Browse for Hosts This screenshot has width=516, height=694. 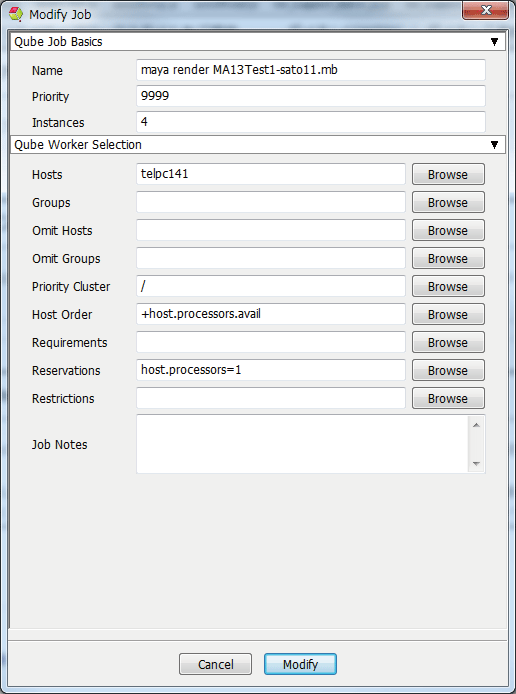[448, 174]
